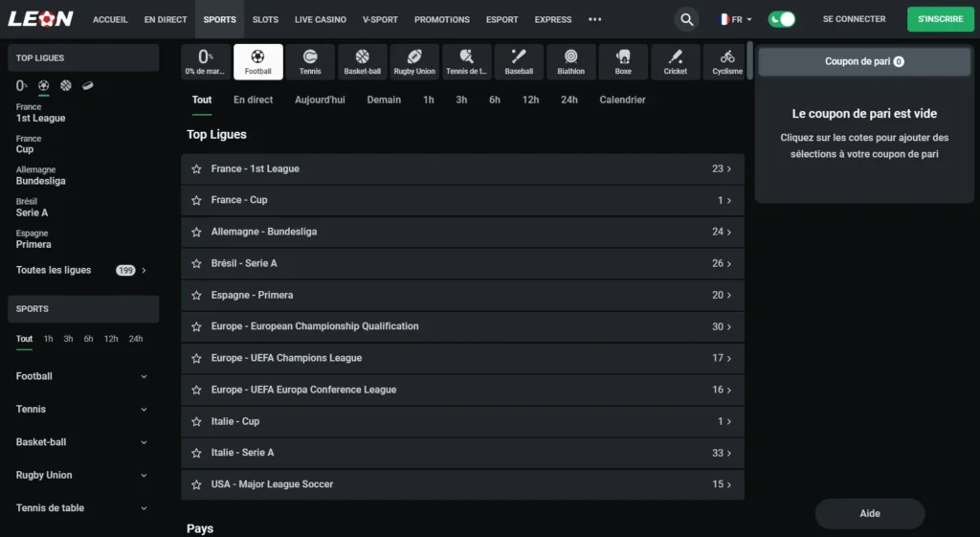Image resolution: width=980 pixels, height=537 pixels.
Task: Star the Italie - Cup row
Action: click(196, 421)
